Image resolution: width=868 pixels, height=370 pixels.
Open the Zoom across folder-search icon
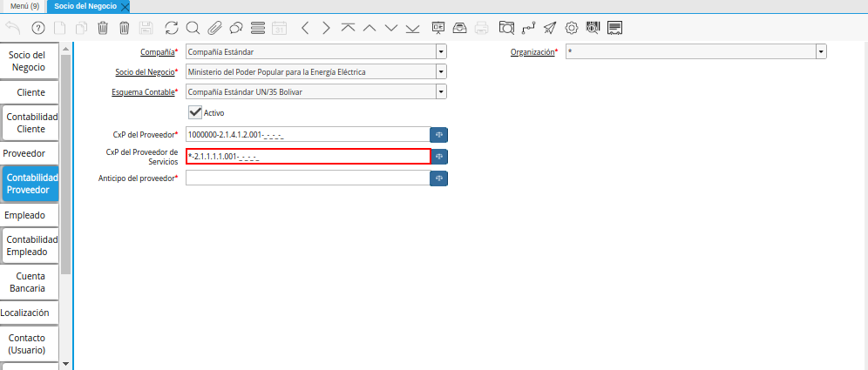pyautogui.click(x=506, y=28)
